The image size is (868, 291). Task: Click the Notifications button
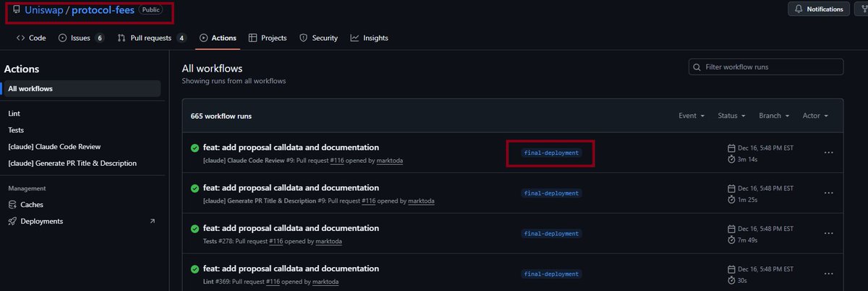819,9
